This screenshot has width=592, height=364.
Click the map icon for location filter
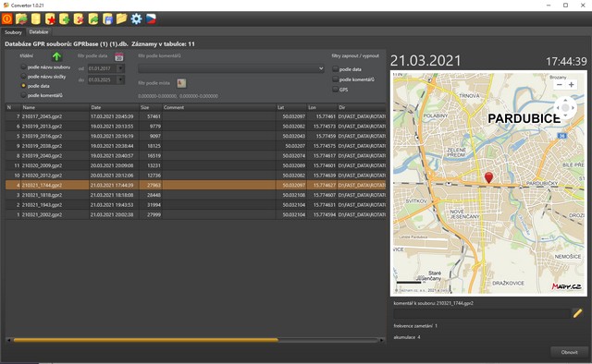181,83
